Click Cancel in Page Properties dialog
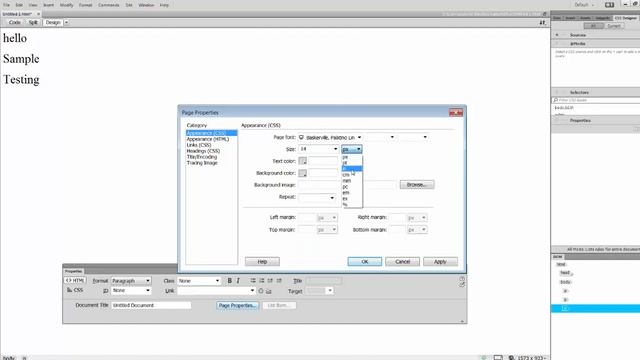 tap(402, 262)
